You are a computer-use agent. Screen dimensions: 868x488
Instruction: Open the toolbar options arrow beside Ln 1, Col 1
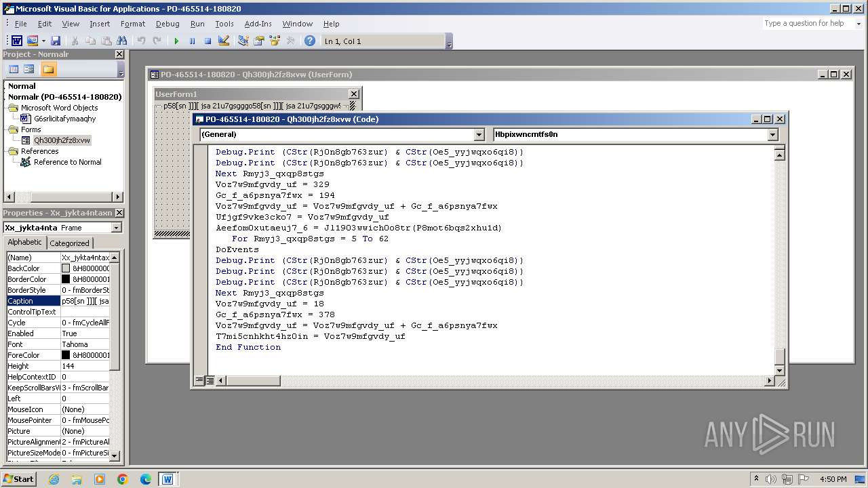(449, 42)
